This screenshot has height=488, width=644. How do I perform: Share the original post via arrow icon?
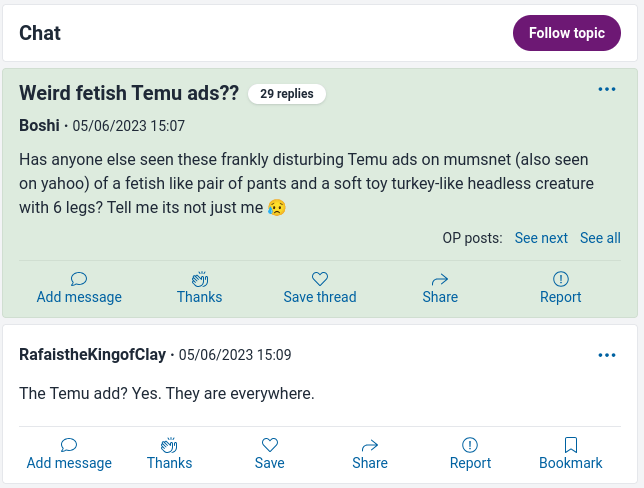[440, 279]
